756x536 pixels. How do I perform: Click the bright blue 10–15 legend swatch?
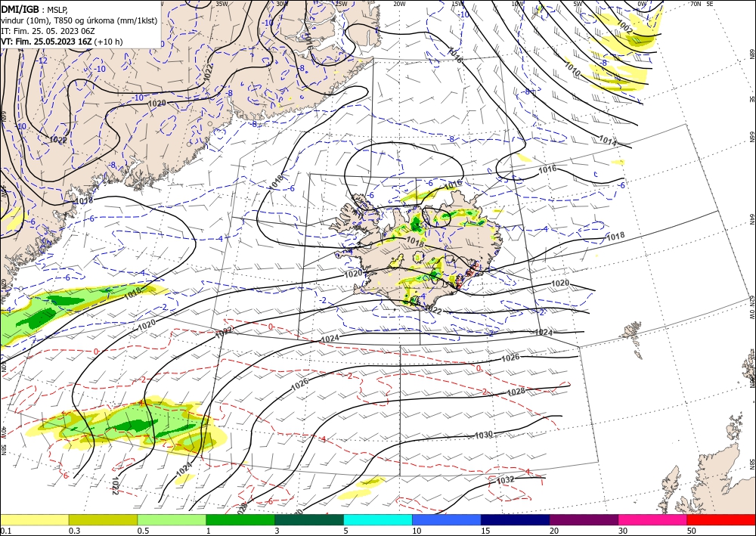pyautogui.click(x=447, y=519)
